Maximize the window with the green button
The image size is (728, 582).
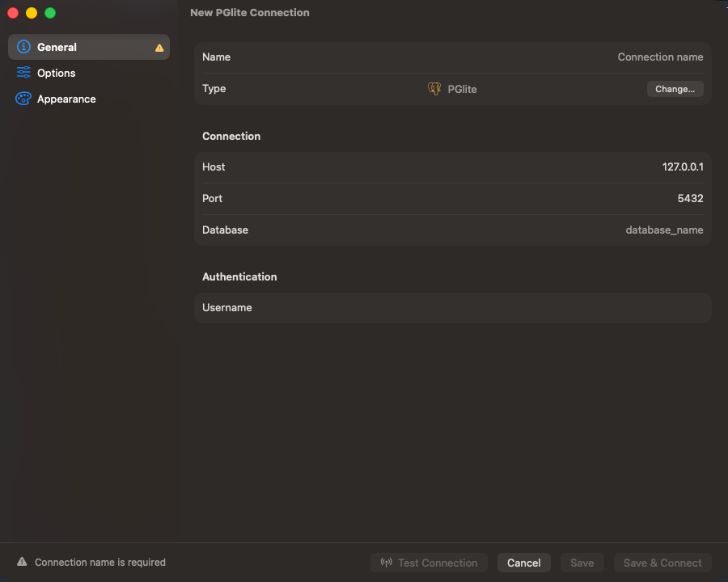[x=50, y=13]
